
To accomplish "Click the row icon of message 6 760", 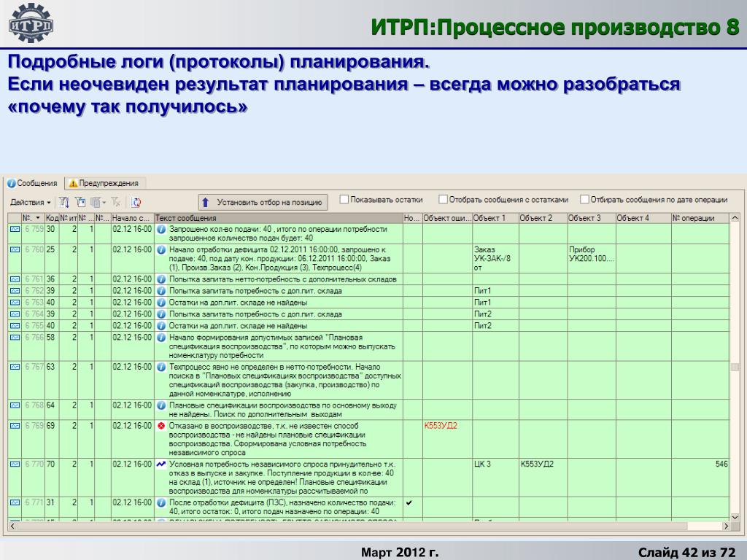I will (x=15, y=249).
